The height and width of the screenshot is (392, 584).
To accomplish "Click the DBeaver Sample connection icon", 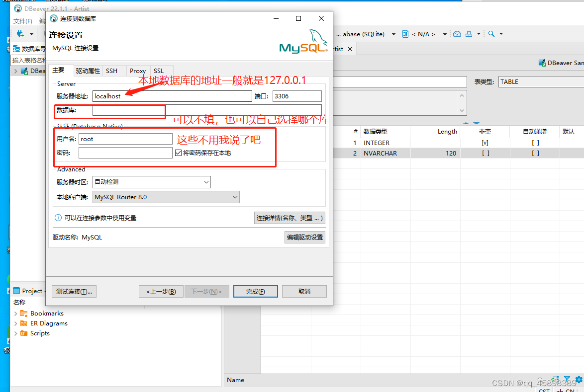I will 542,63.
